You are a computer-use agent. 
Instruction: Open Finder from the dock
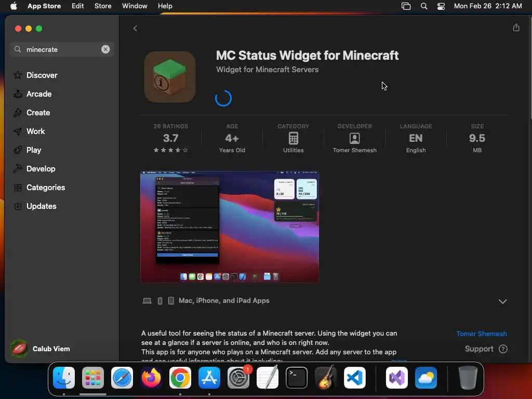pos(64,378)
